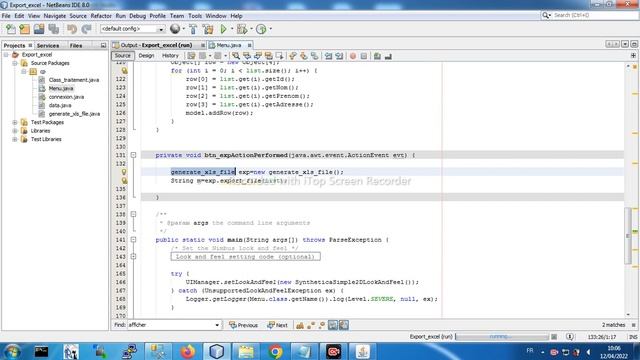The width and height of the screenshot is (640, 360).
Task: Click the Shift Line Right icon
Action: (x=339, y=56)
